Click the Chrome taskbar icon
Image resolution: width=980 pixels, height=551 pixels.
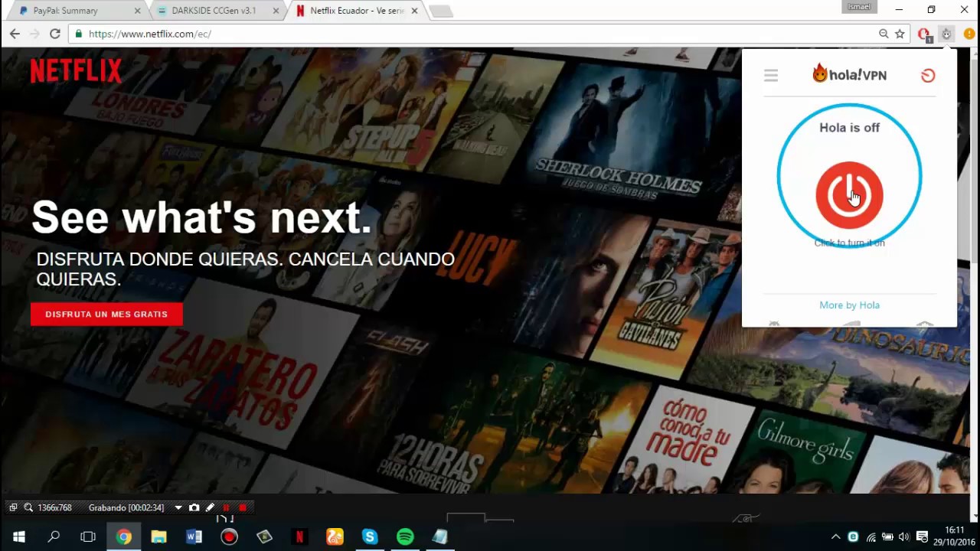coord(123,537)
